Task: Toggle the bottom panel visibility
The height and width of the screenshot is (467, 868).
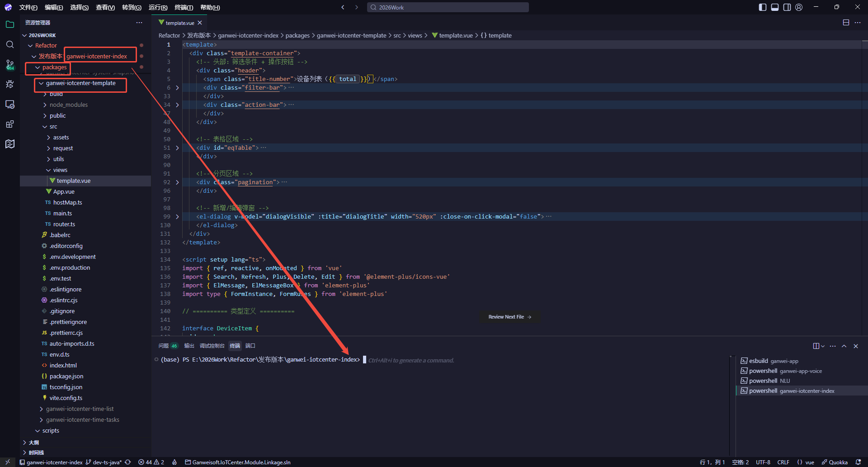Action: pyautogui.click(x=775, y=7)
